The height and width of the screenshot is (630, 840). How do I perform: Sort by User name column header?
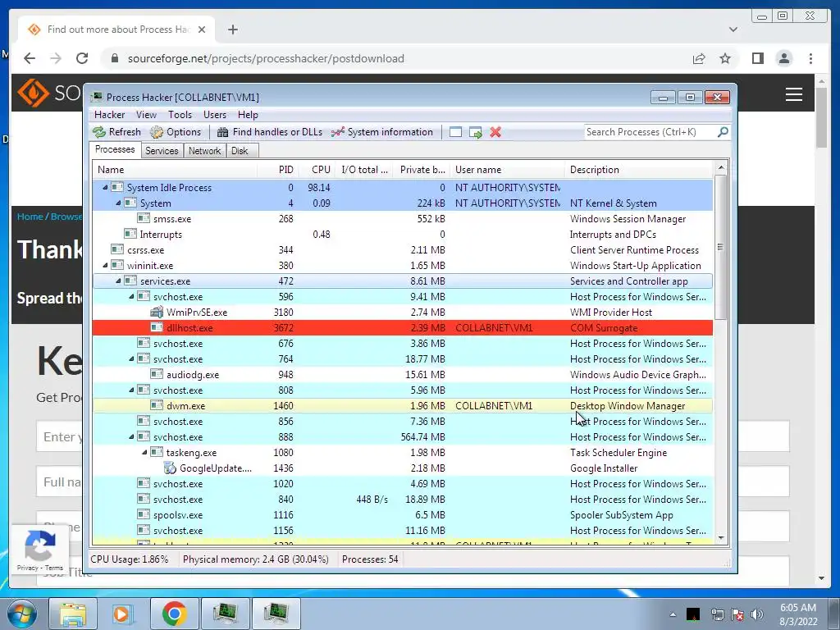click(507, 169)
